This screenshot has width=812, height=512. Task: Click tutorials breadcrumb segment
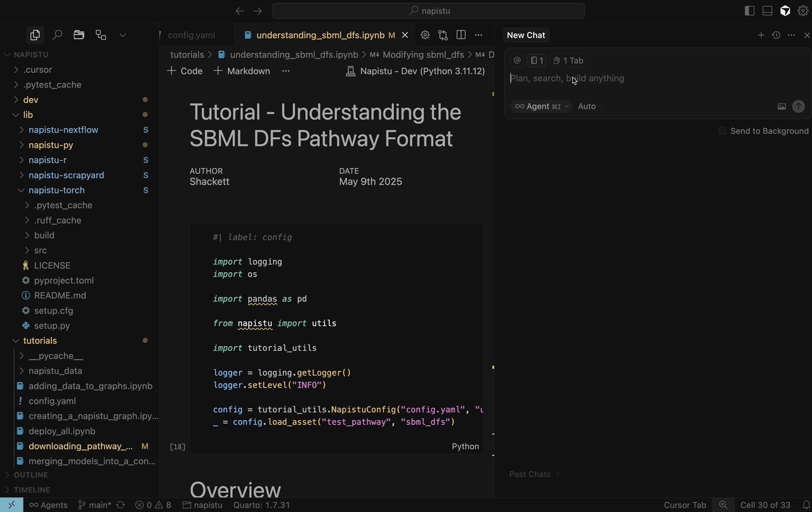[187, 55]
